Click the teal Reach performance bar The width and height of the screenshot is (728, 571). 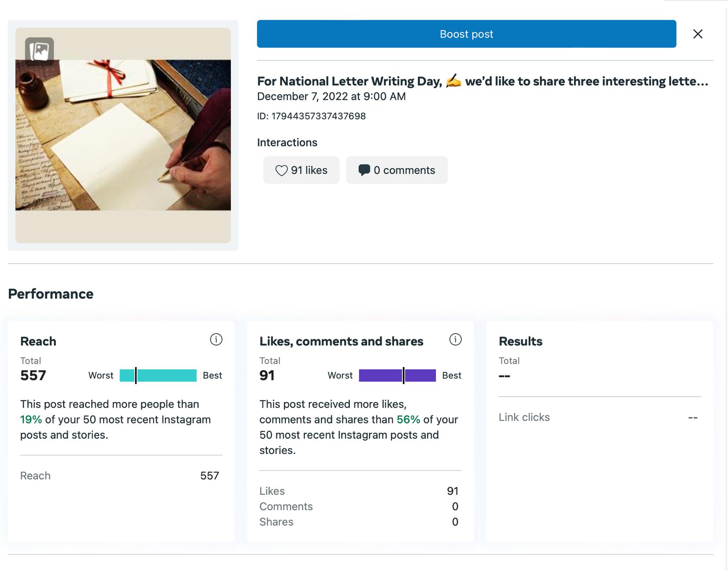158,375
